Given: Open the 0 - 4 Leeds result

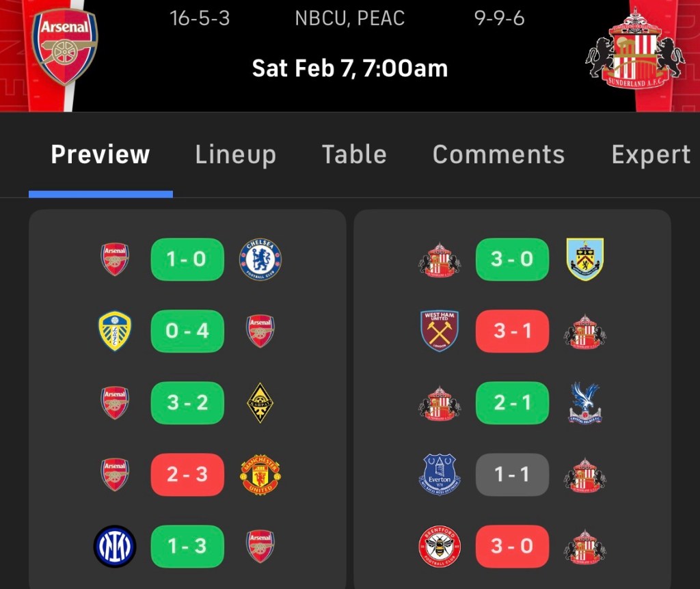Looking at the screenshot, I should point(187,331).
